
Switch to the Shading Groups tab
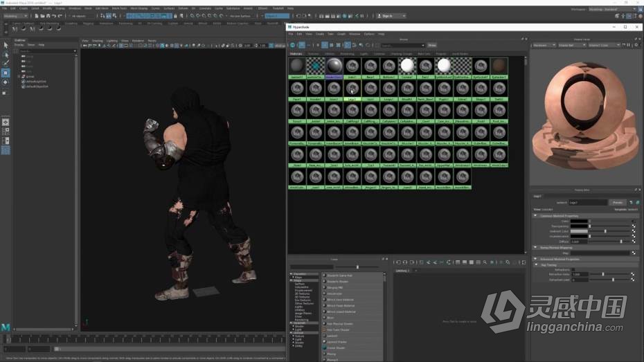click(401, 54)
